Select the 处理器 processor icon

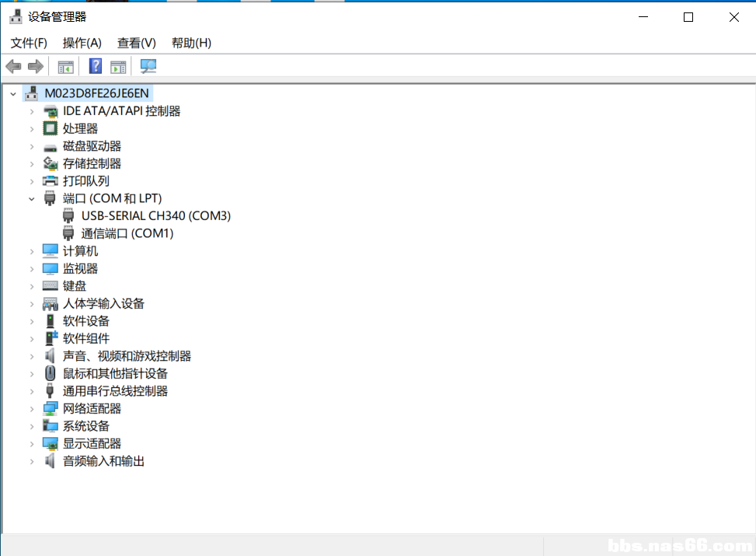click(50, 128)
